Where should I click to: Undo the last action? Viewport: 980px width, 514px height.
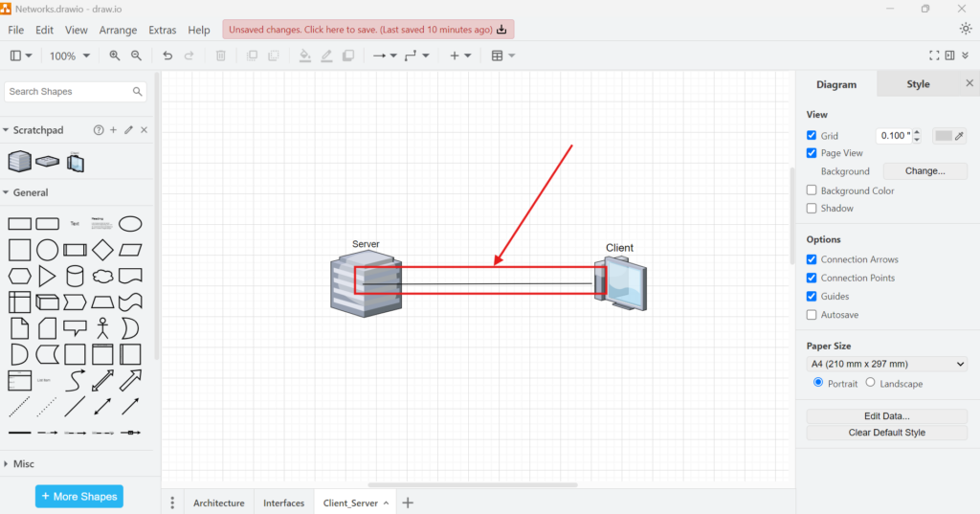point(167,56)
